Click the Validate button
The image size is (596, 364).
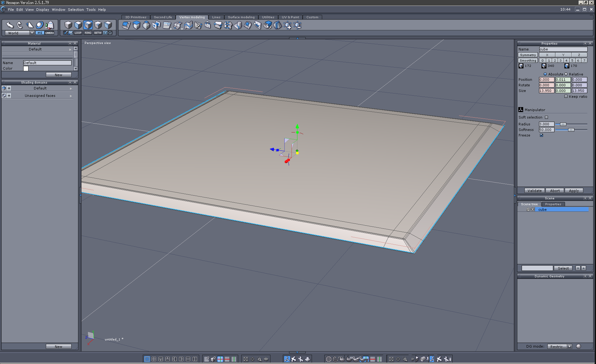pos(534,191)
